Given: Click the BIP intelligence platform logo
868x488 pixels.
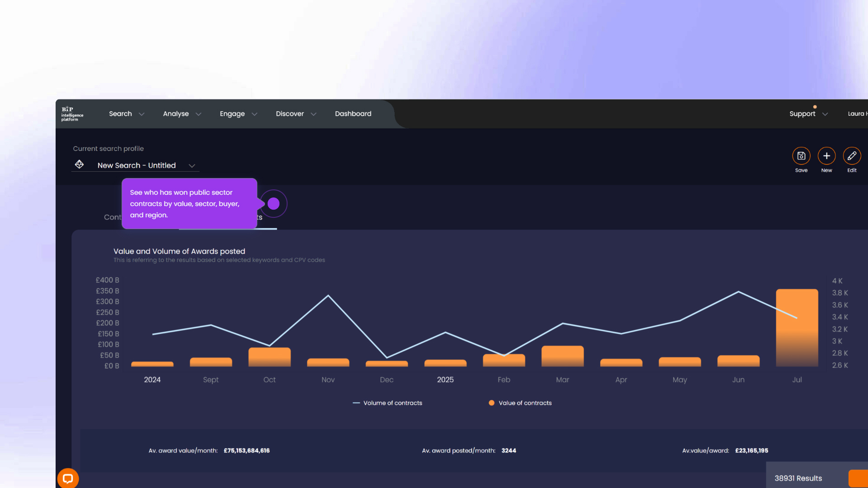Looking at the screenshot, I should 72,113.
